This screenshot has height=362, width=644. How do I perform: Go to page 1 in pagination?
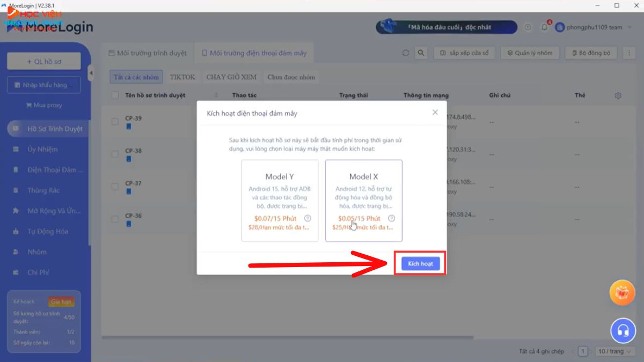[582, 351]
